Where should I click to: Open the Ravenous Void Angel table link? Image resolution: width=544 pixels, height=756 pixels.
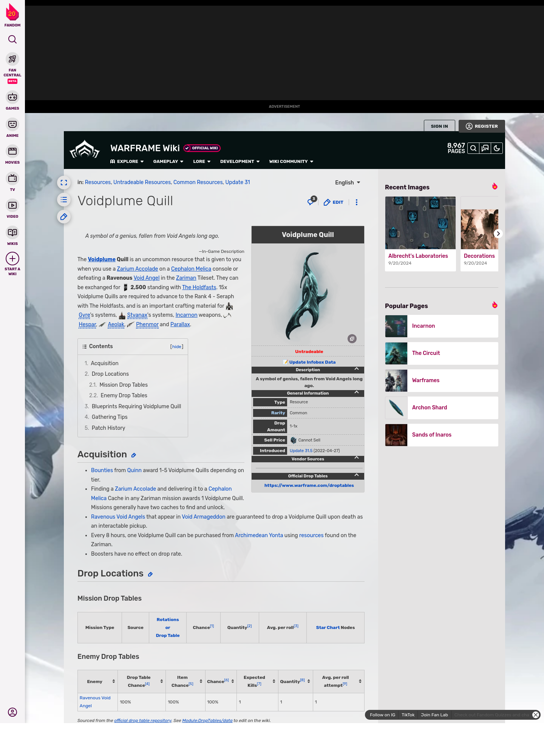point(95,702)
